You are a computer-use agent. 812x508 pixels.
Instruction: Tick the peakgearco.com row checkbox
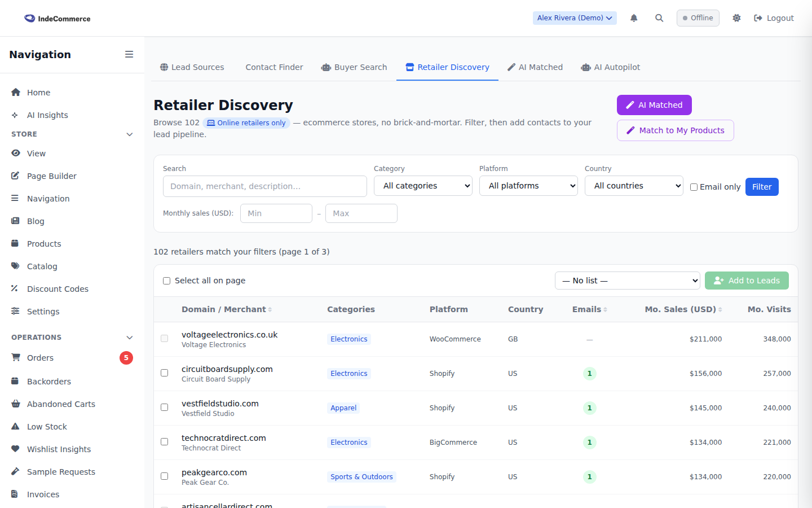click(164, 476)
